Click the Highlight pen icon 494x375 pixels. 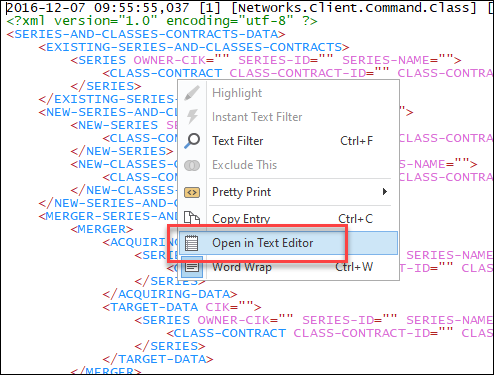192,93
